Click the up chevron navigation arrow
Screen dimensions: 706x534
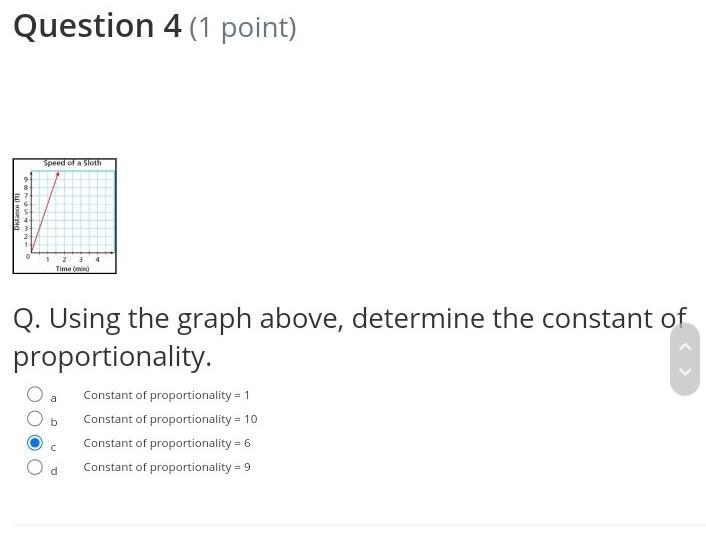coord(685,346)
